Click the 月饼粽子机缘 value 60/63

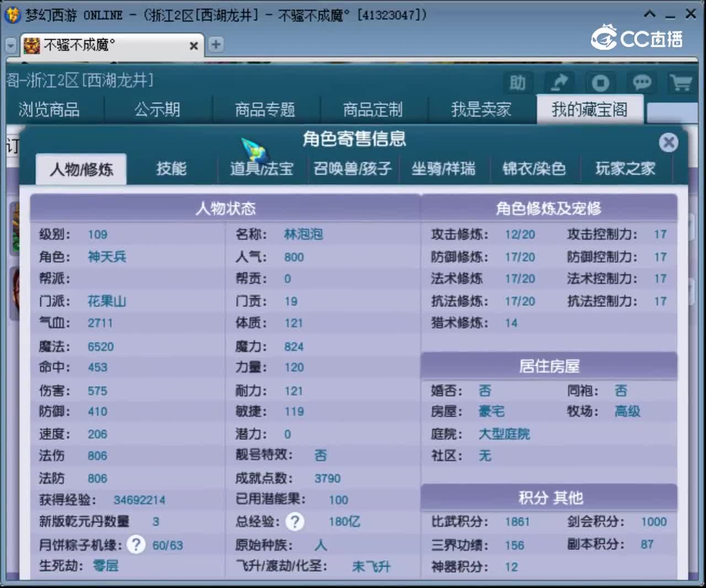[x=168, y=545]
